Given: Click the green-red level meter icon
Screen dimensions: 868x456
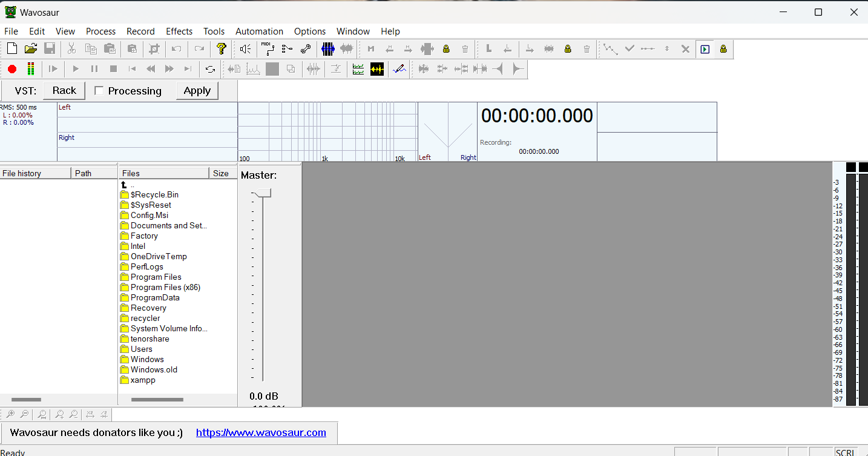Looking at the screenshot, I should [31, 69].
